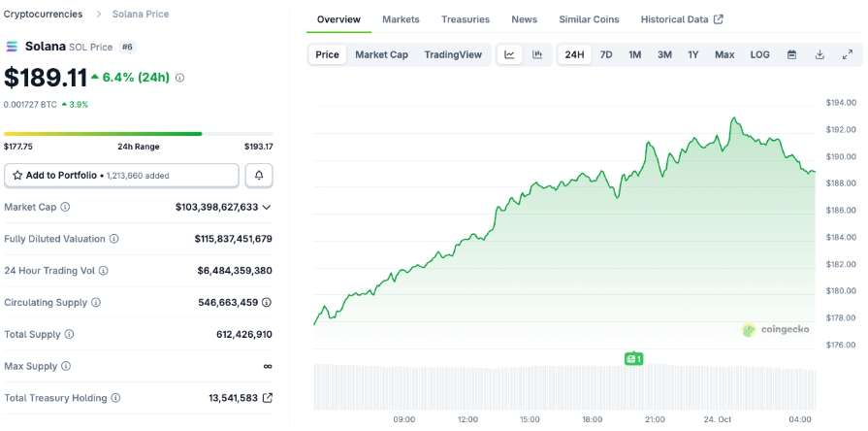Image resolution: width=868 pixels, height=431 pixels.
Task: Expand the Market Cap value chevron
Action: tap(267, 207)
